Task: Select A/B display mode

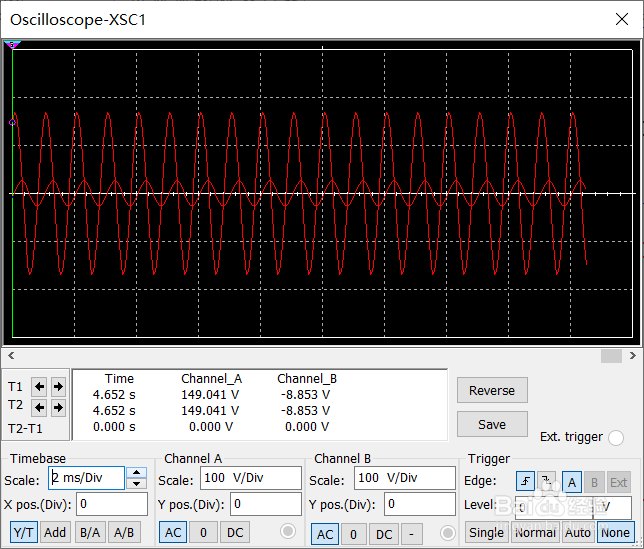Action: point(124,532)
